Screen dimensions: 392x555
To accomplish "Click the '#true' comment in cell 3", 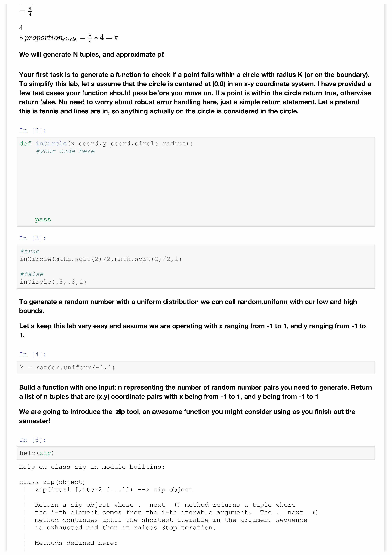I will pos(30,252).
